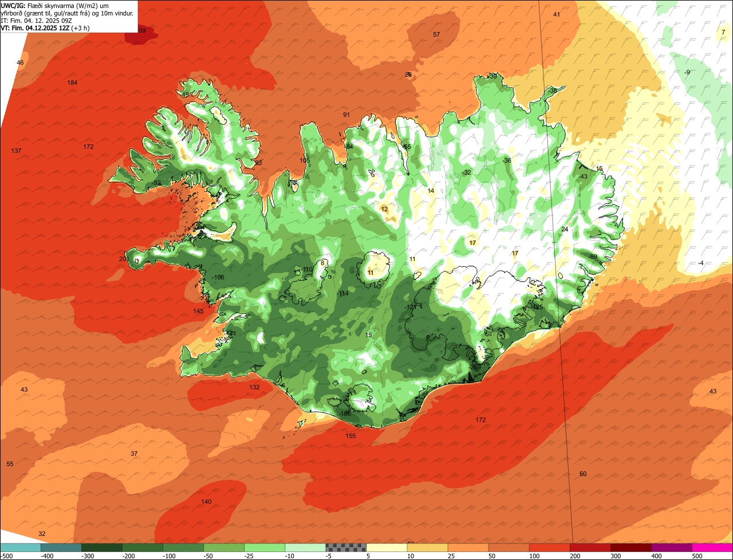Image resolution: width=733 pixels, height=560 pixels.
Task: Click the flux value 60 in the southeast ocean
Action: point(583,474)
